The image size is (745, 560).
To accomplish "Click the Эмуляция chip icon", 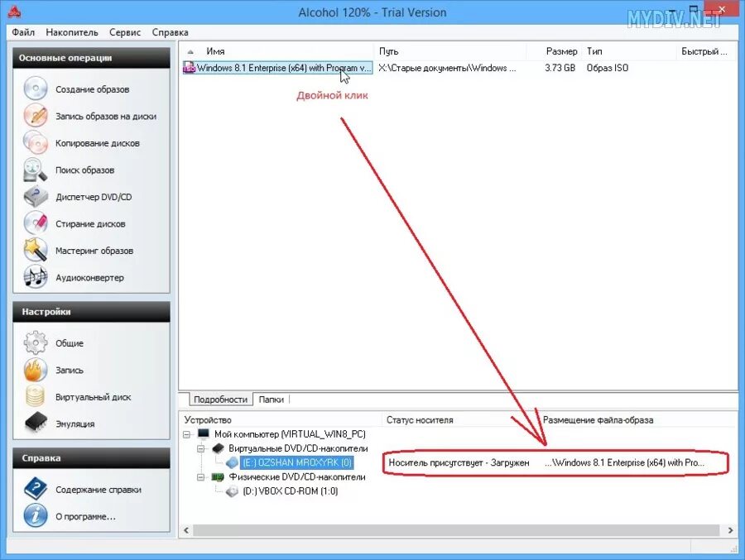I will 36,423.
